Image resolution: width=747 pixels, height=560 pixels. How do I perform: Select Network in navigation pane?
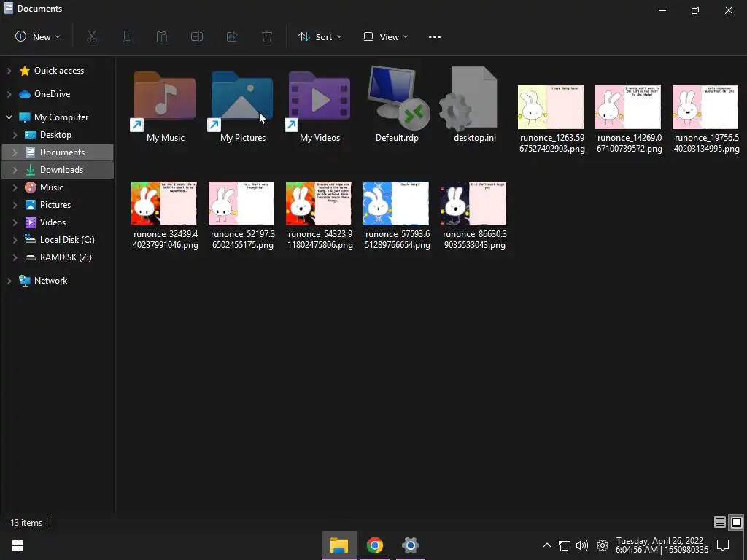point(50,281)
